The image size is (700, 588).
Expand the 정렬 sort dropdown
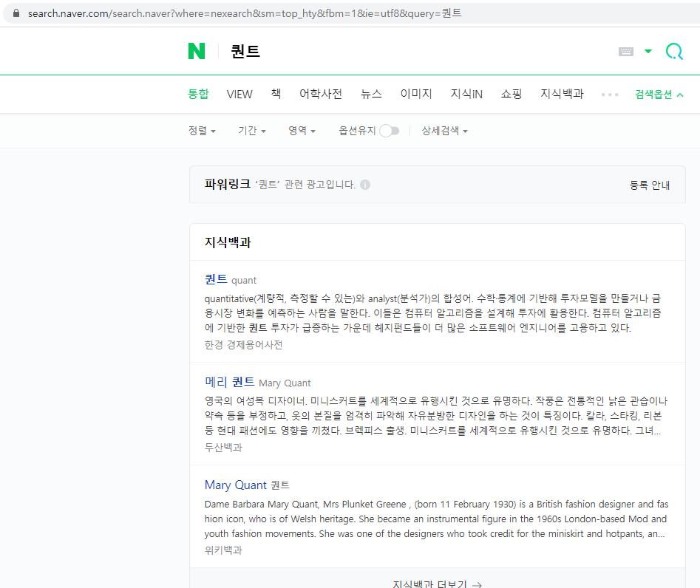[202, 131]
